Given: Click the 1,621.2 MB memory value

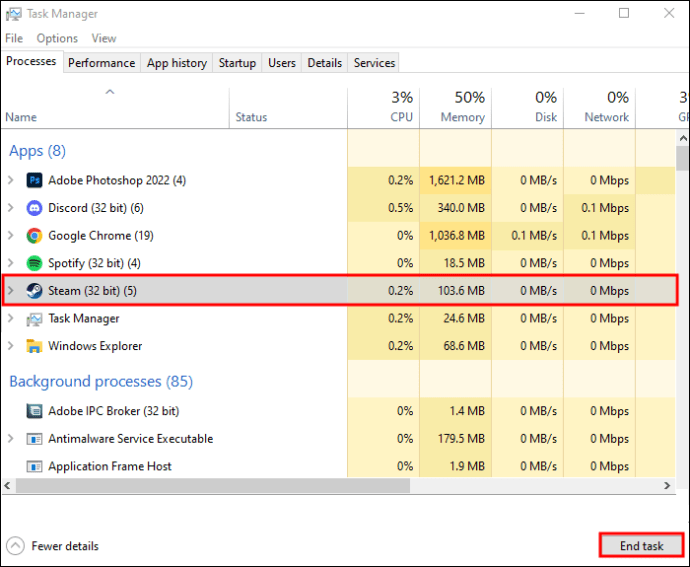Looking at the screenshot, I should pyautogui.click(x=457, y=180).
